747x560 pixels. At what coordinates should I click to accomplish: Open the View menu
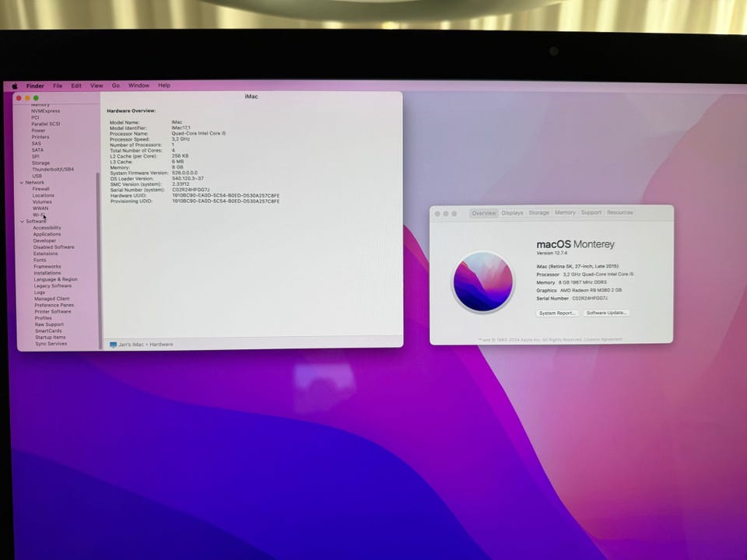click(96, 86)
